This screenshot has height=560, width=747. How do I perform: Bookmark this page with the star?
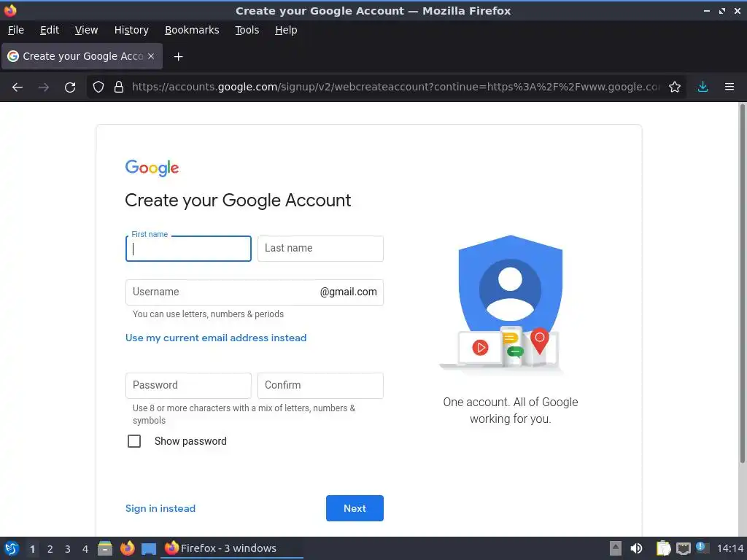pos(675,87)
